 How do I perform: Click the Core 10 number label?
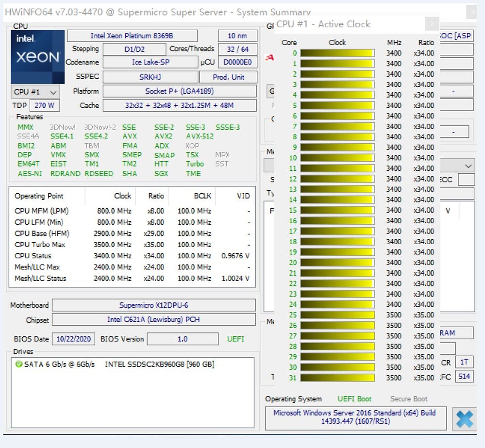pos(293,158)
